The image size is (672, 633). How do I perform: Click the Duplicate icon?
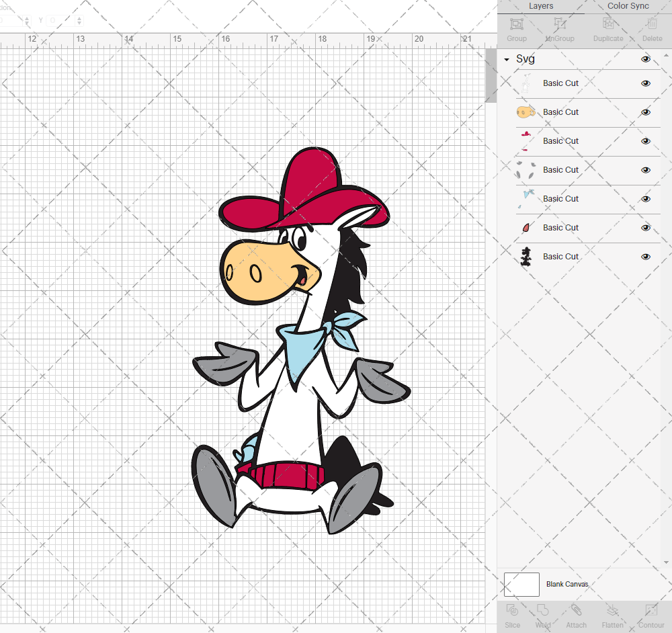(608, 24)
